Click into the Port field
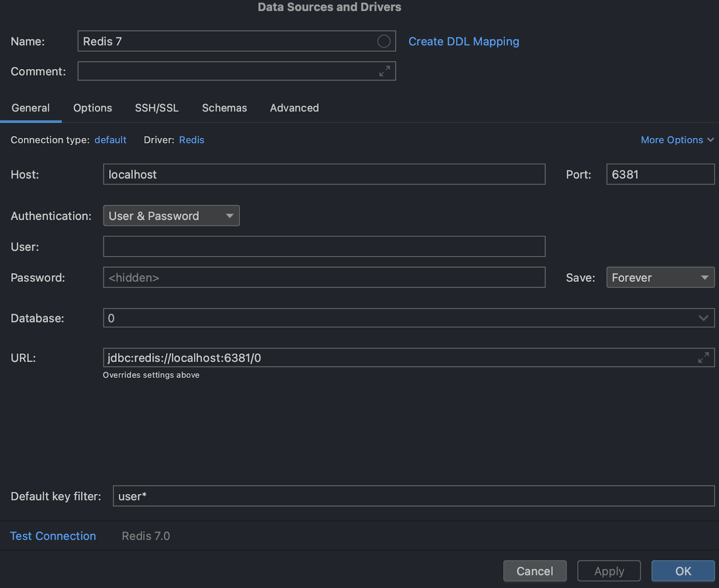The width and height of the screenshot is (719, 588). click(660, 174)
